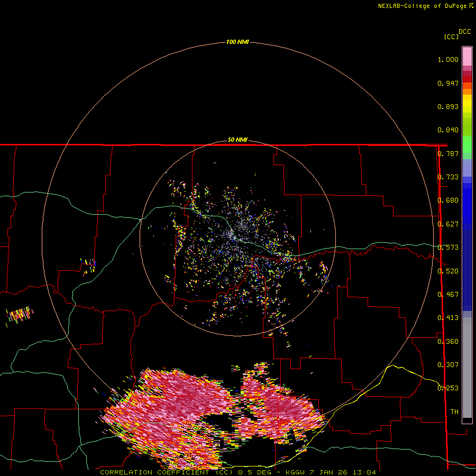Click the 100 NMI range ring label
Screen dimensions: 476x476
click(x=237, y=42)
